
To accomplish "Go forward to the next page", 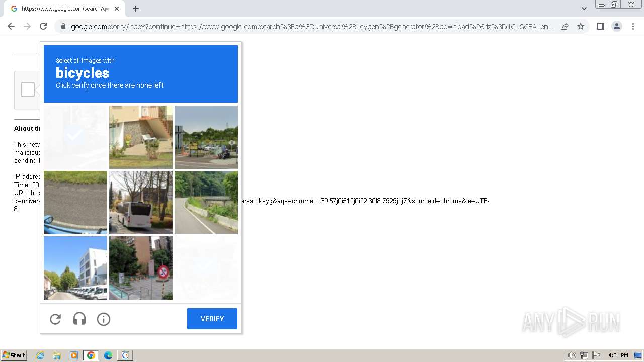I will 27,26.
